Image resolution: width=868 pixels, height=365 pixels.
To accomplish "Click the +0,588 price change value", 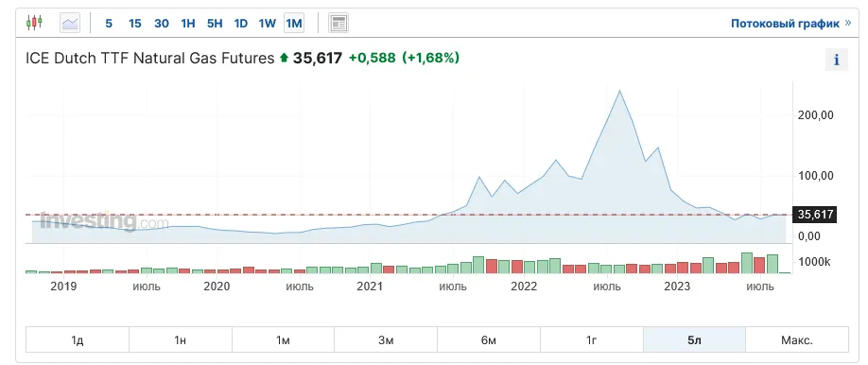I will [x=372, y=58].
